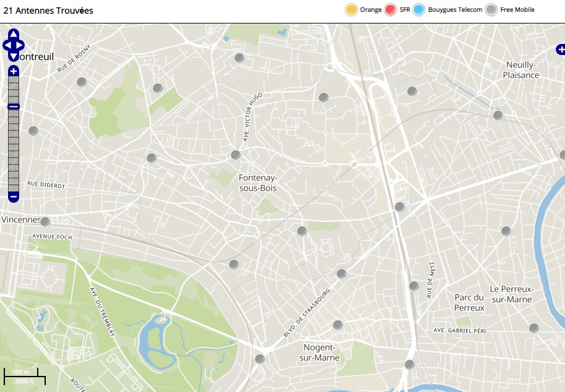
Task: Click the blue Bouygues Telecom legend circle
Action: point(419,10)
